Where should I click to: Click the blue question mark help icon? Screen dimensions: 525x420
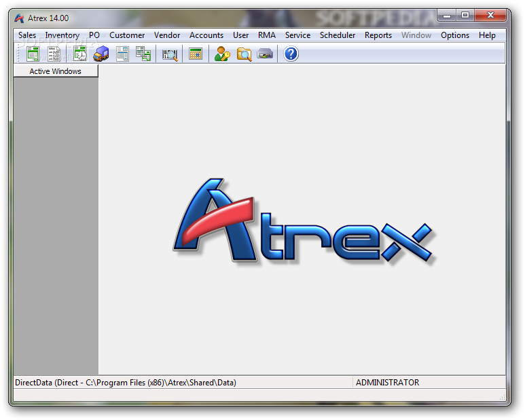coord(291,54)
